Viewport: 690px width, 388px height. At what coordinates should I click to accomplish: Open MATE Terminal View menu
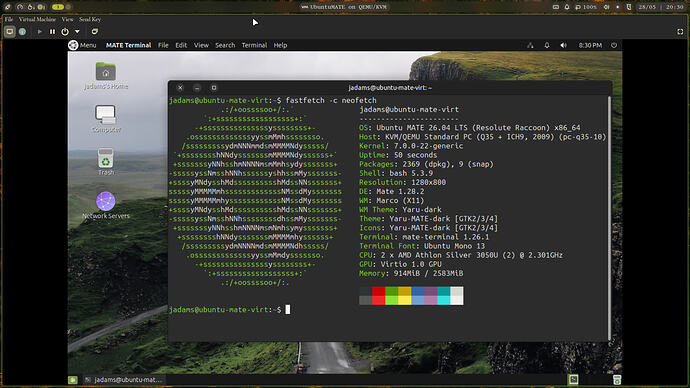(x=201, y=45)
